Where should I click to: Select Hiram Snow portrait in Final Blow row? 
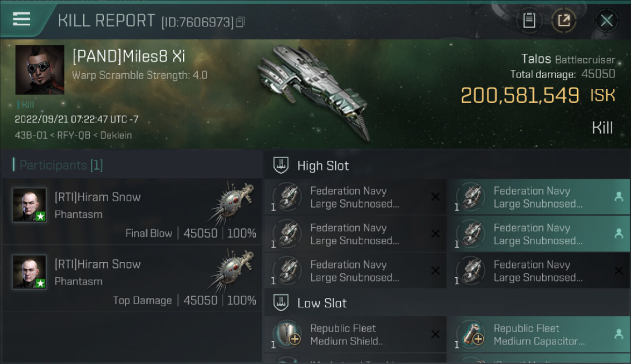click(x=30, y=205)
